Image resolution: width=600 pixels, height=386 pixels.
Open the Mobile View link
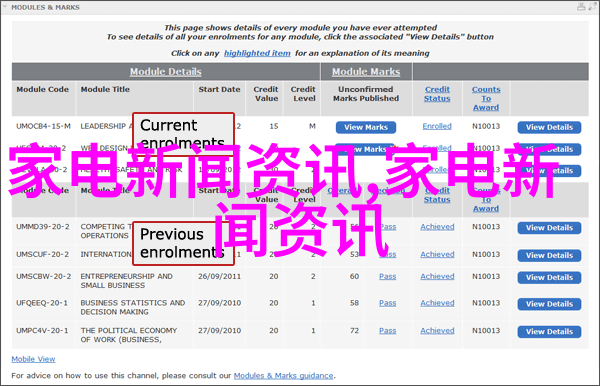33,359
